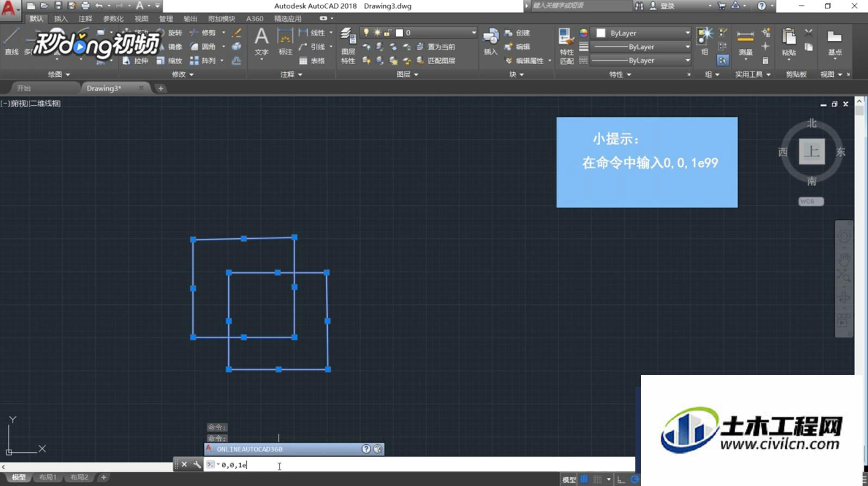Open the Dimension (标注) tool
Screen dimensions: 868x486
point(285,42)
